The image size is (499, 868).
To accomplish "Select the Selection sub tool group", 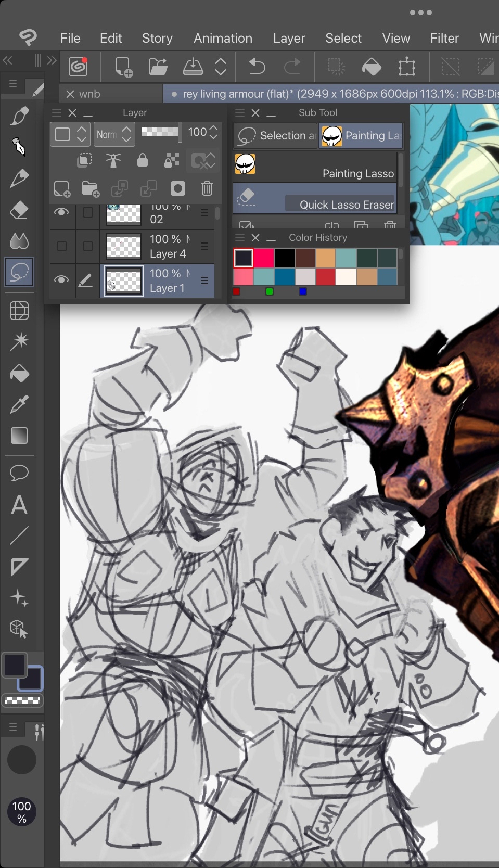I will [275, 136].
